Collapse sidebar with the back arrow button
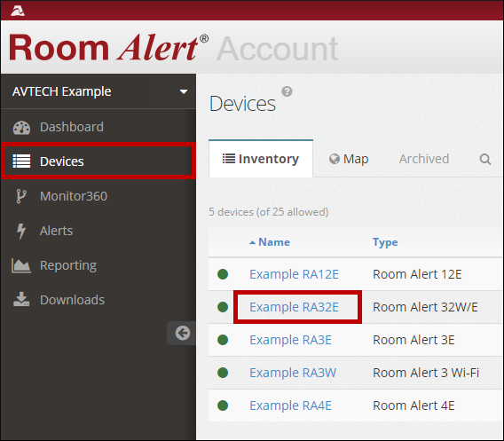This screenshot has width=504, height=441. pyautogui.click(x=182, y=333)
